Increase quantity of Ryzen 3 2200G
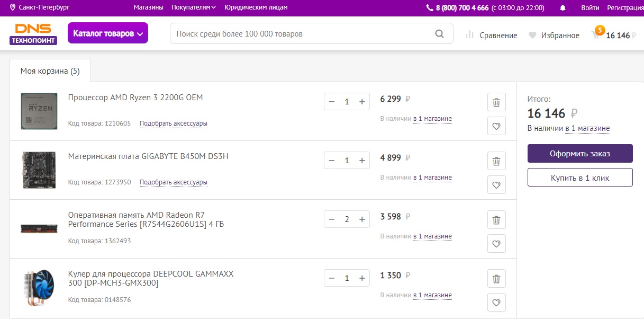The height and width of the screenshot is (319, 644). (362, 102)
